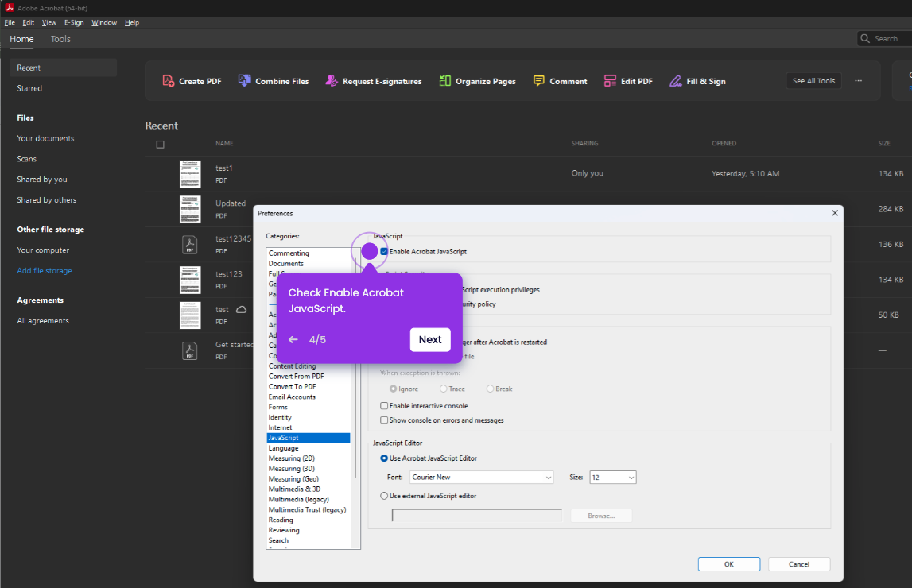
Task: Select Commenting in the categories list
Action: 289,253
